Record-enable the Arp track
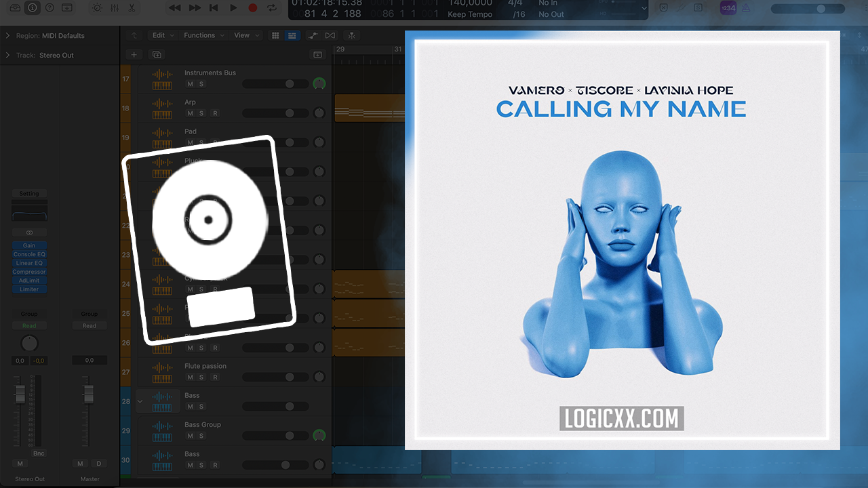868x488 pixels. coord(215,113)
